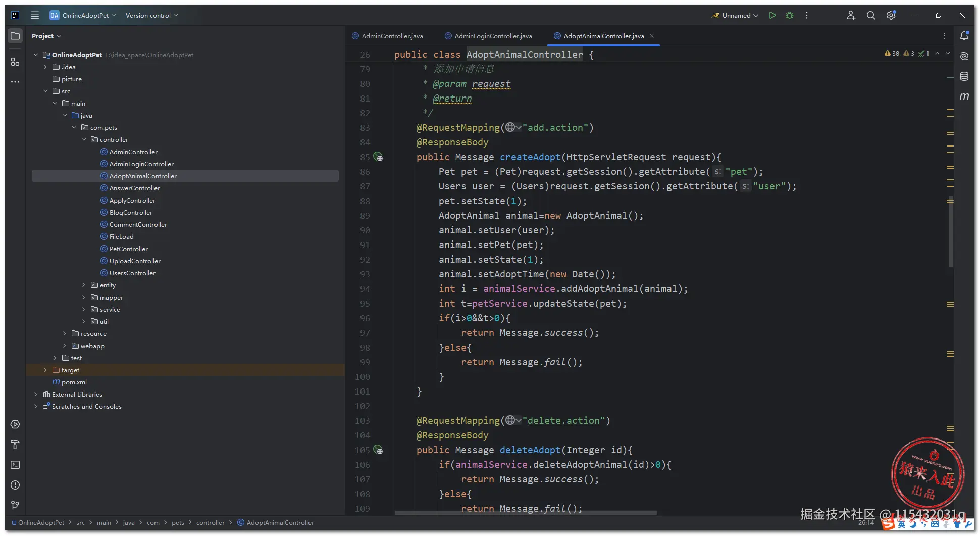
Task: Open Code With Me user icon
Action: [851, 15]
